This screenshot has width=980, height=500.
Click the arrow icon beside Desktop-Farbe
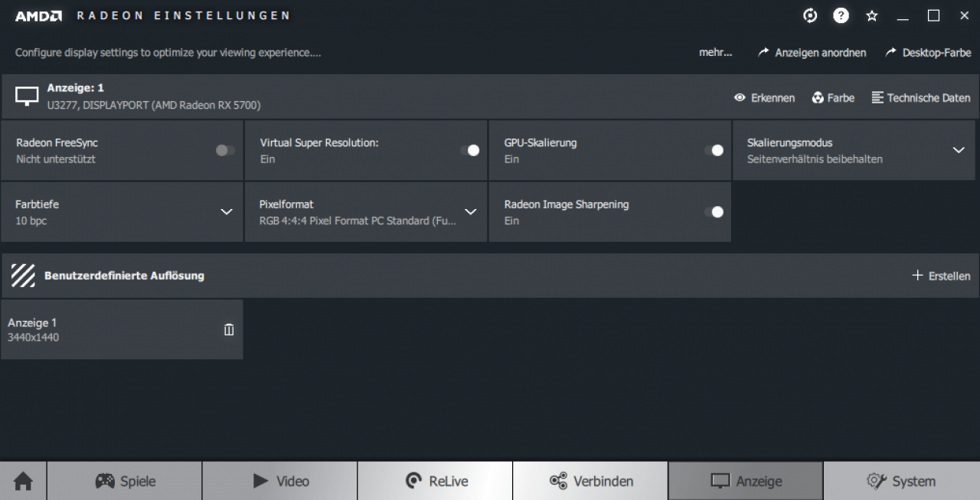(x=890, y=53)
